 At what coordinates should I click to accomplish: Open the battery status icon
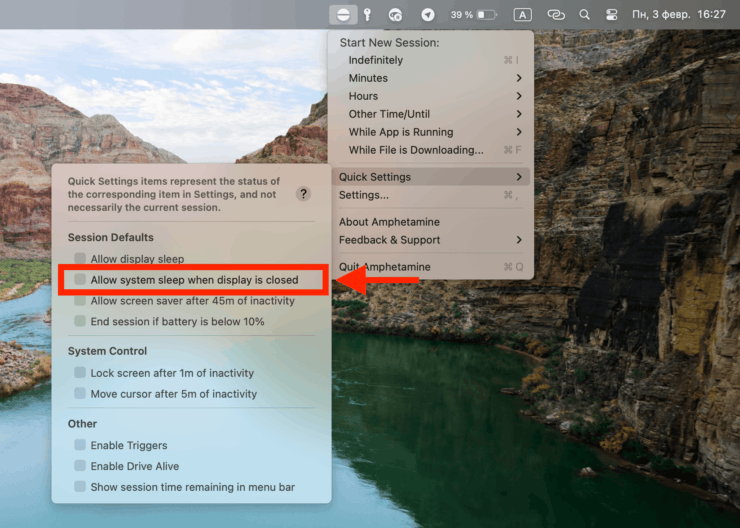(487, 15)
